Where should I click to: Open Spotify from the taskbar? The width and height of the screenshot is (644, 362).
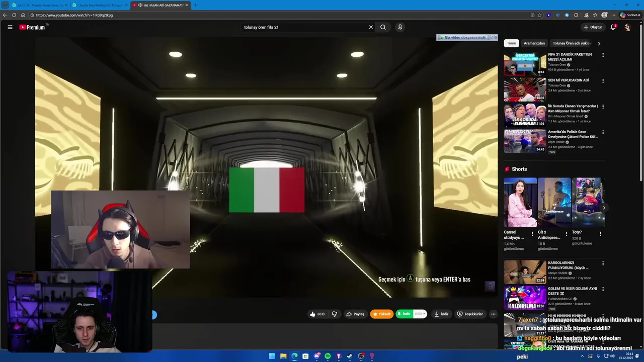point(328,356)
